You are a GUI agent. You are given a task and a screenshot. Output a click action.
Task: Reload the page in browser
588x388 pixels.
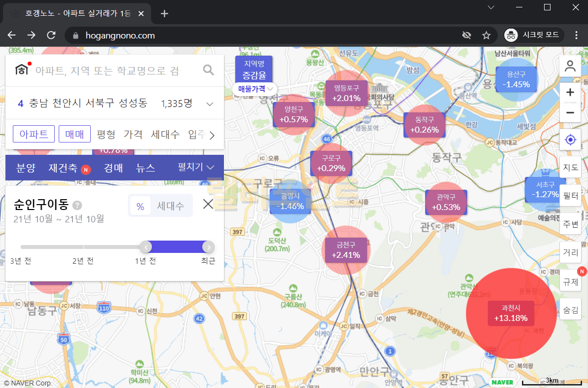[x=51, y=35]
